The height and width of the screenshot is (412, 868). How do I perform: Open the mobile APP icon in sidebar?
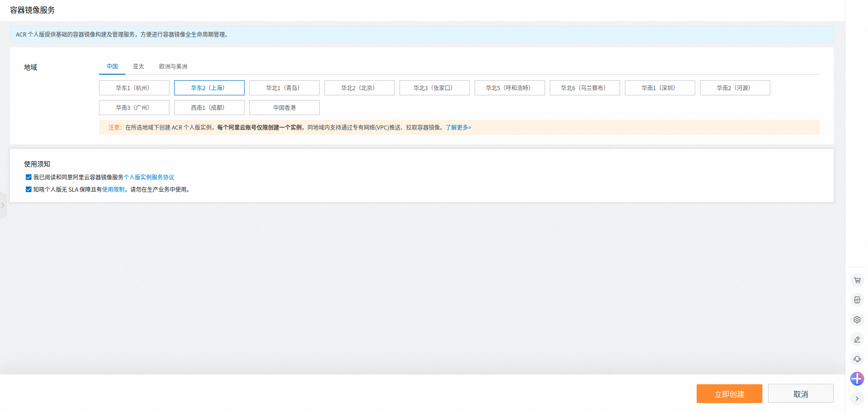click(857, 300)
